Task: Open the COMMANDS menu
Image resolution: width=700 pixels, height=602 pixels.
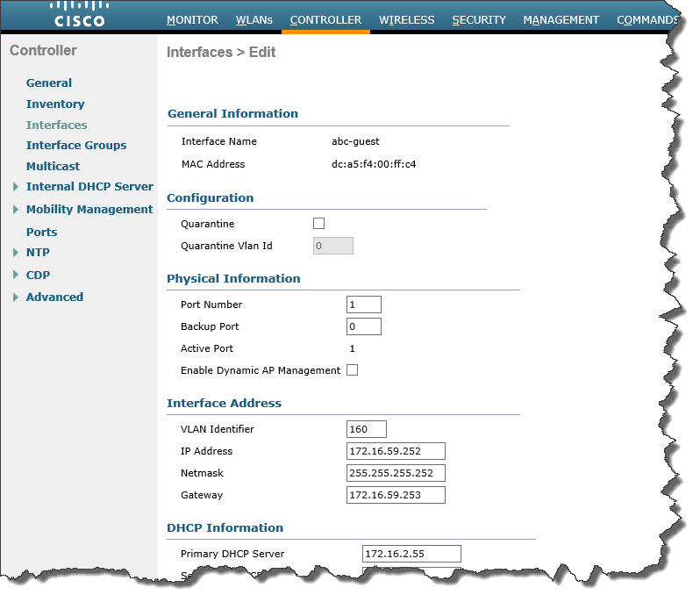Action: [x=647, y=20]
